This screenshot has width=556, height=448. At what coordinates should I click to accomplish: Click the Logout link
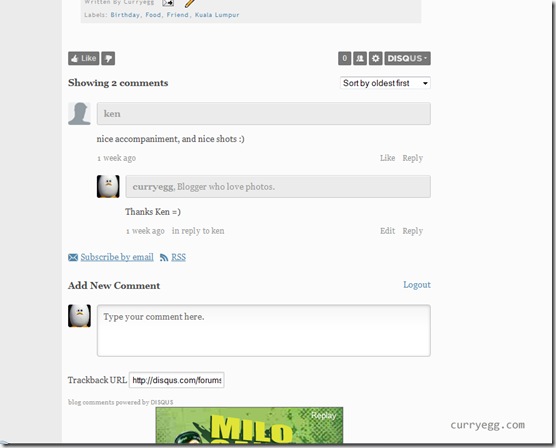(417, 285)
